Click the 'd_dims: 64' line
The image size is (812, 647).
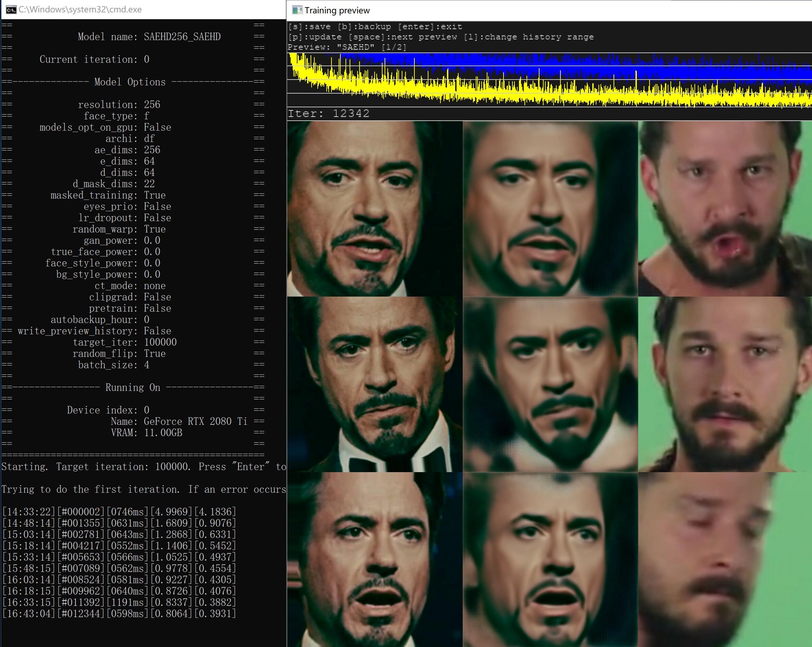click(127, 172)
